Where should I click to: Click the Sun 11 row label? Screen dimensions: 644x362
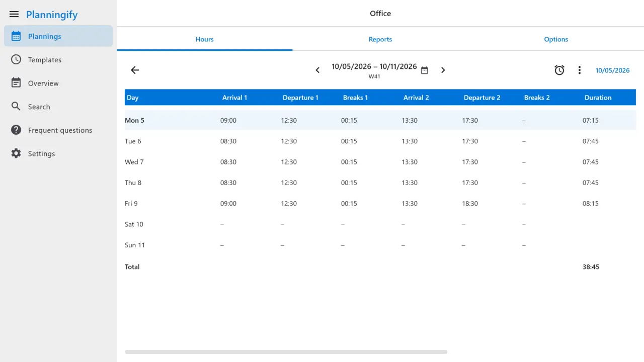coord(135,245)
